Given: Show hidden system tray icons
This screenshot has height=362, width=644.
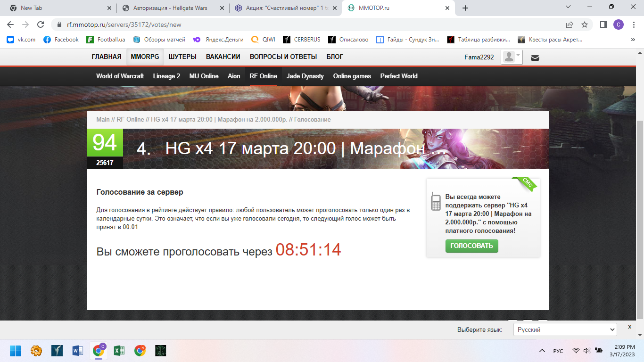Looking at the screenshot, I should (x=542, y=351).
